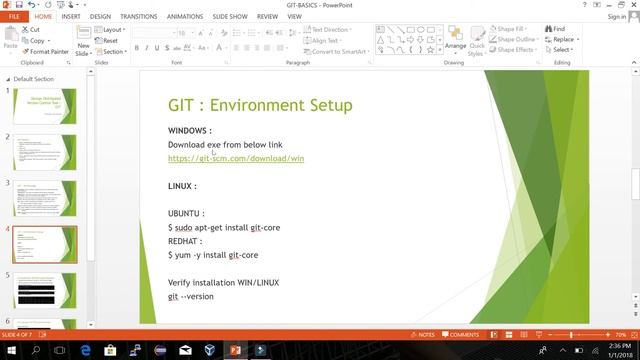The height and width of the screenshot is (360, 640).
Task: Switch to Normal view icon
Action: click(494, 335)
